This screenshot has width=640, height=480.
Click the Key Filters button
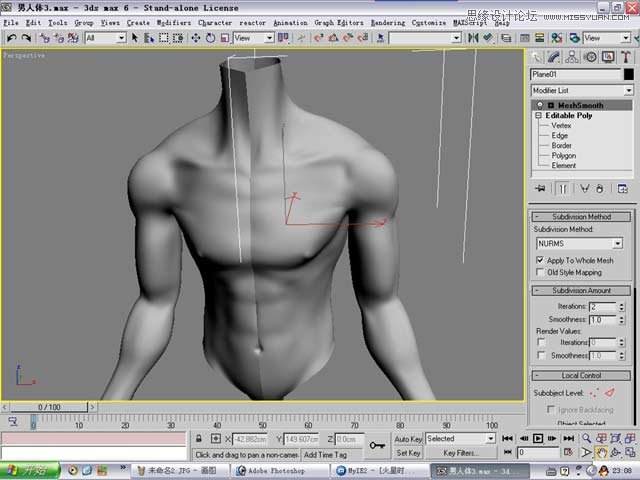(x=461, y=453)
